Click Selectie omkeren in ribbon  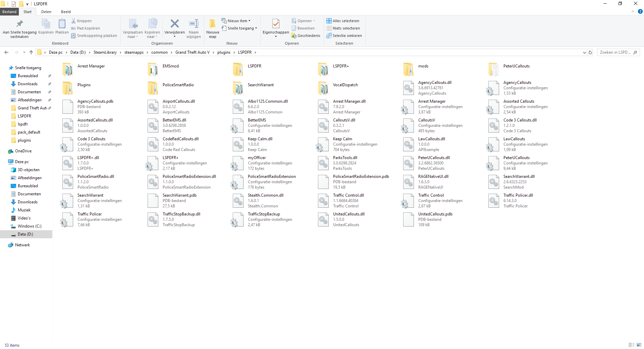(344, 36)
